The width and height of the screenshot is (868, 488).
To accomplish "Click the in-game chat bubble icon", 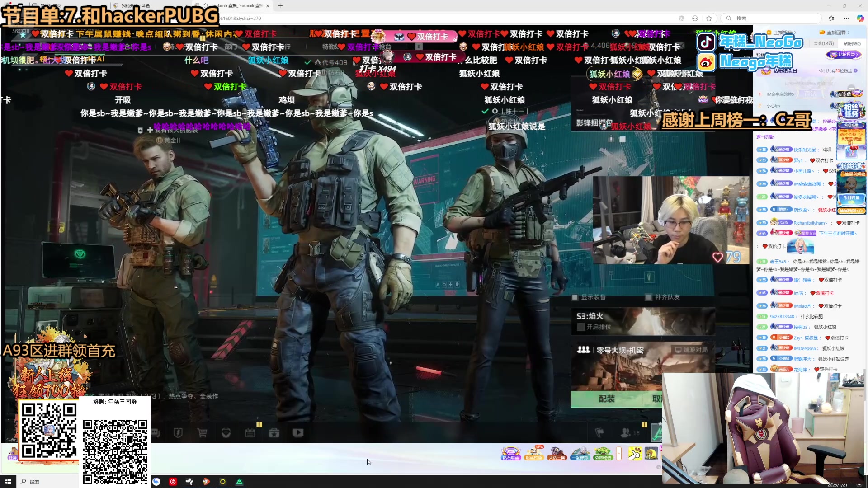I will 155,433.
